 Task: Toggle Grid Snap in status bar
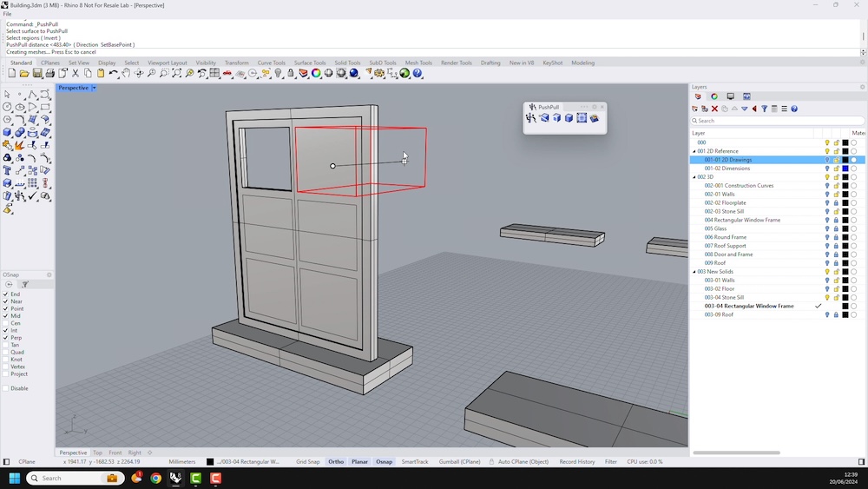pyautogui.click(x=308, y=461)
